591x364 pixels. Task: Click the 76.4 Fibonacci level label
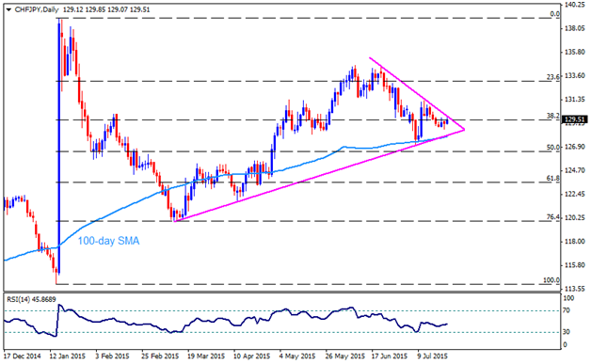553,217
